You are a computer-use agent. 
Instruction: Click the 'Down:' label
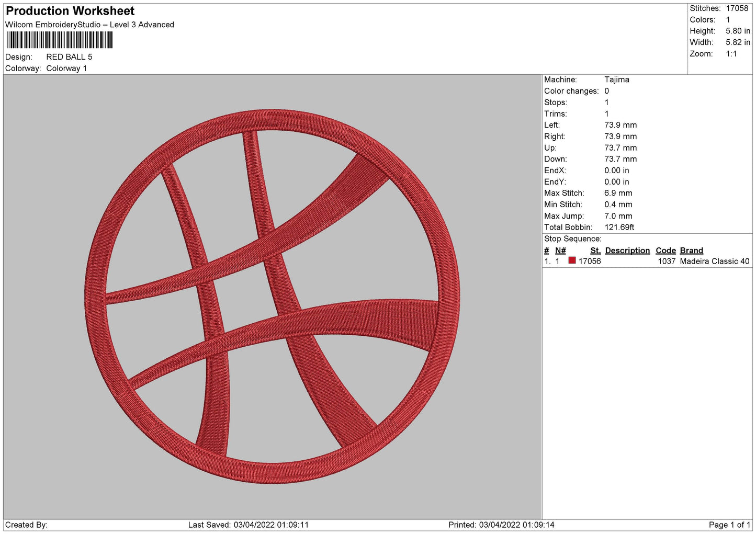tap(556, 160)
